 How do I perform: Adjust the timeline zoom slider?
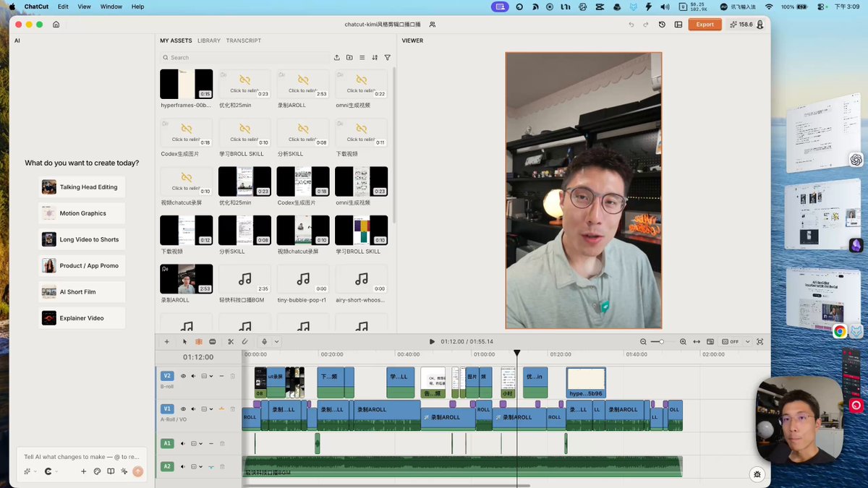[x=661, y=341]
